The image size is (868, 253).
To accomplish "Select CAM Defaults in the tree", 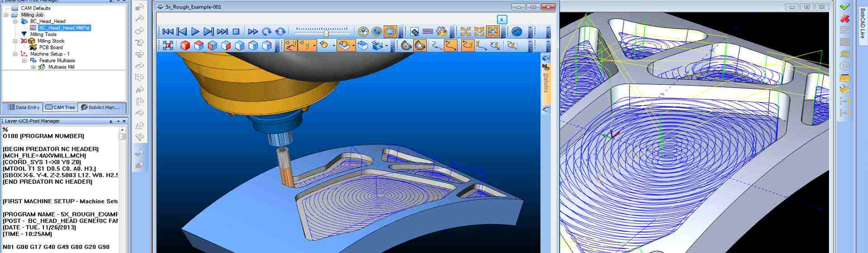I will coord(36,8).
